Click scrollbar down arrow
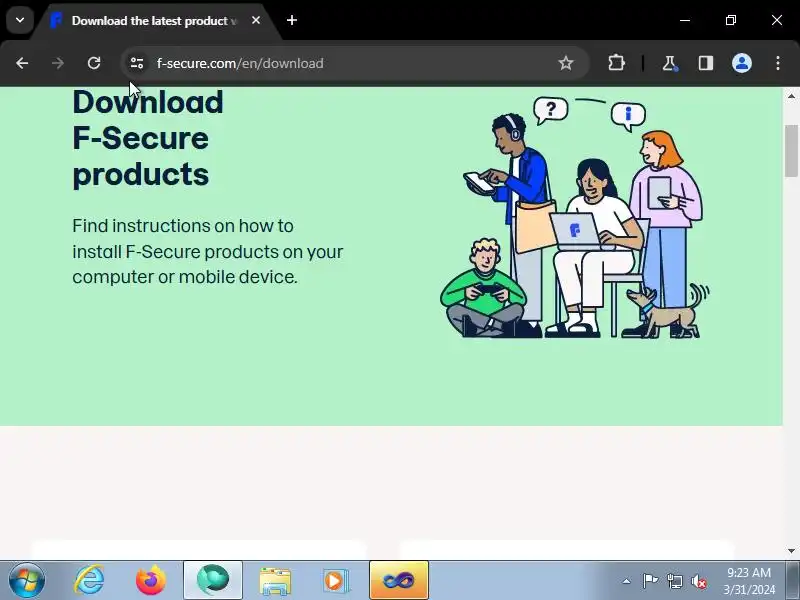The image size is (800, 600). pos(791,551)
